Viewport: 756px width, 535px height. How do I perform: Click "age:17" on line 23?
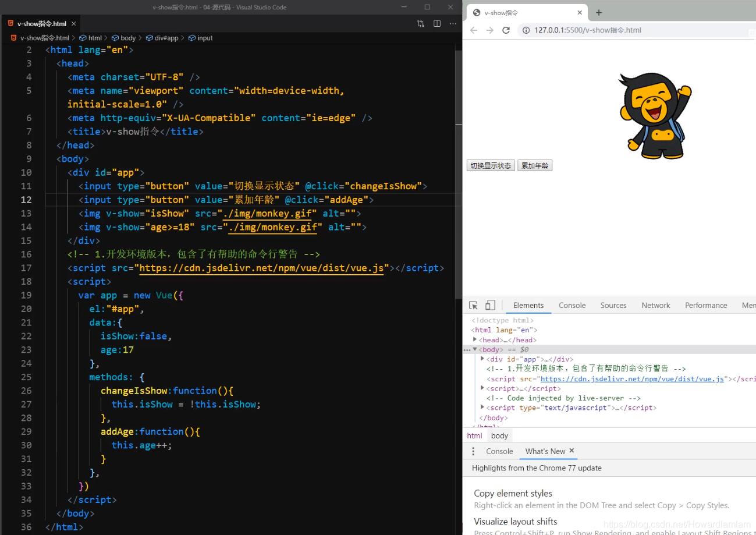click(117, 350)
